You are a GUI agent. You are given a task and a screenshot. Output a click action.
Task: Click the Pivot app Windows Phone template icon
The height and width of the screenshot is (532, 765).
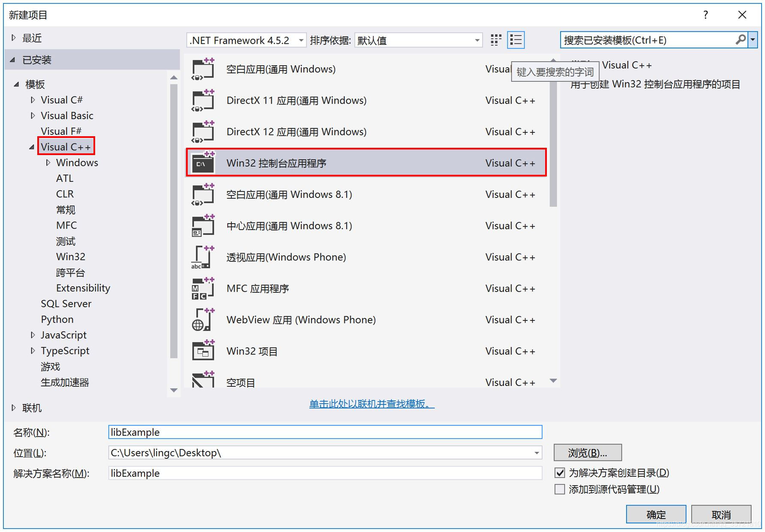(x=203, y=257)
